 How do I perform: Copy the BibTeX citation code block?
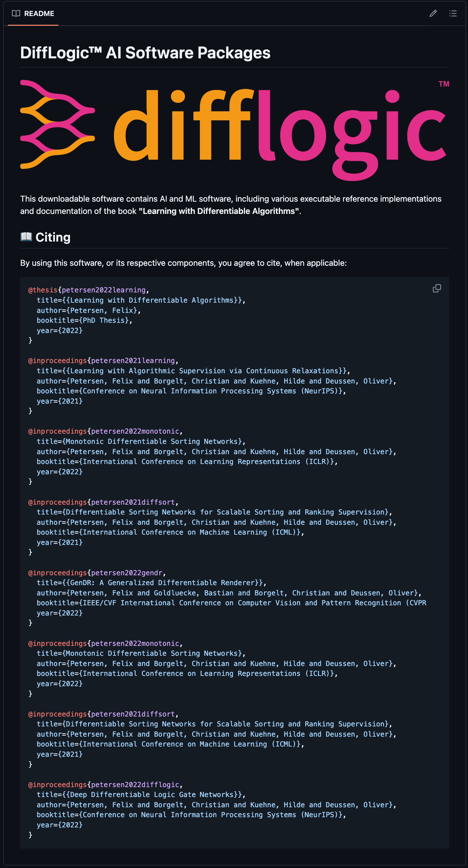(437, 289)
